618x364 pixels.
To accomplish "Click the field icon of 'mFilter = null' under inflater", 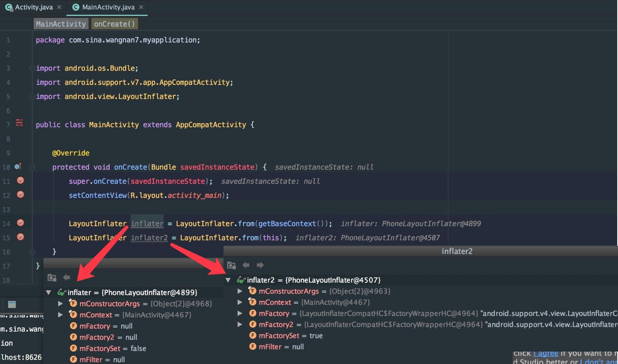I will click(x=73, y=359).
